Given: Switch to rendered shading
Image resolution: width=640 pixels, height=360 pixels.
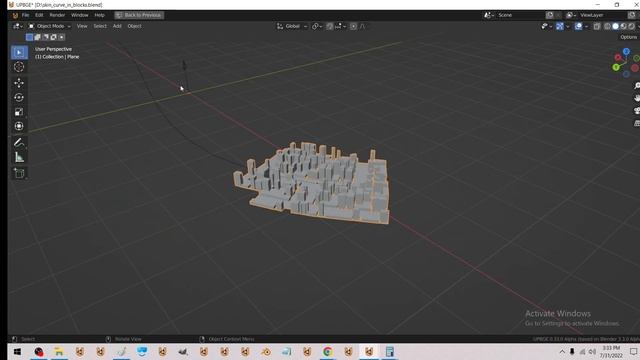Looking at the screenshot, I should [x=631, y=26].
